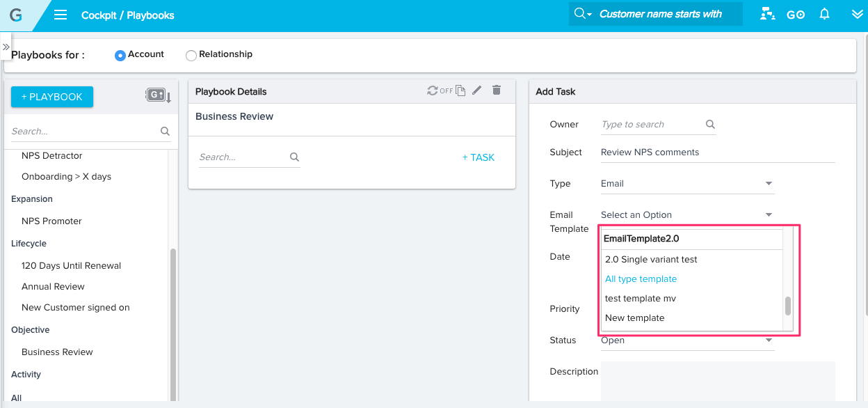Open the org hierarchy icon in header
The image size is (868, 408).
768,14
